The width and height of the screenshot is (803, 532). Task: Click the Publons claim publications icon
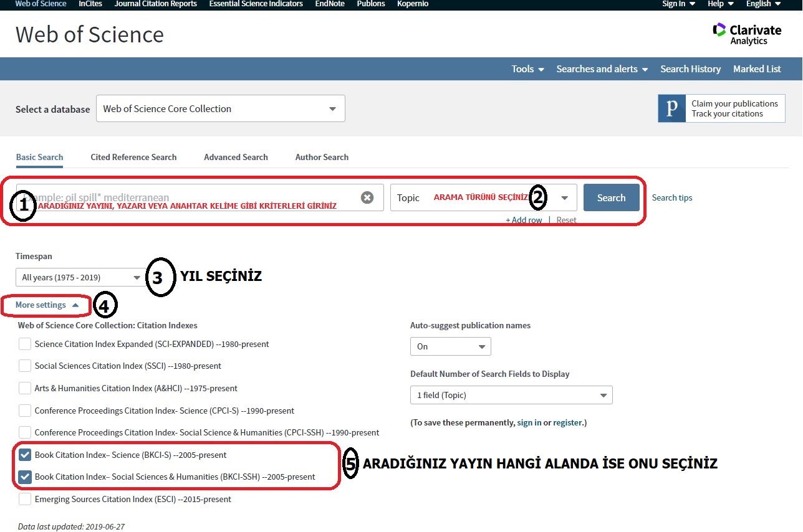point(671,108)
